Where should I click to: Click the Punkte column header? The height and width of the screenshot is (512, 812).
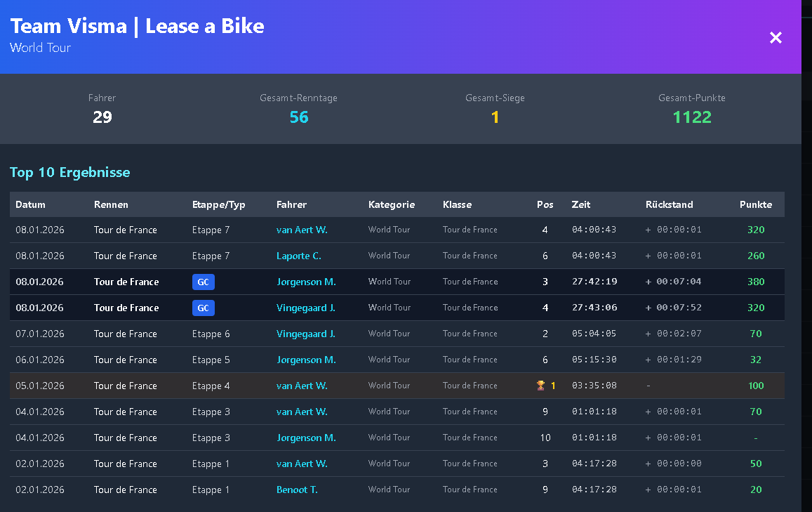755,204
